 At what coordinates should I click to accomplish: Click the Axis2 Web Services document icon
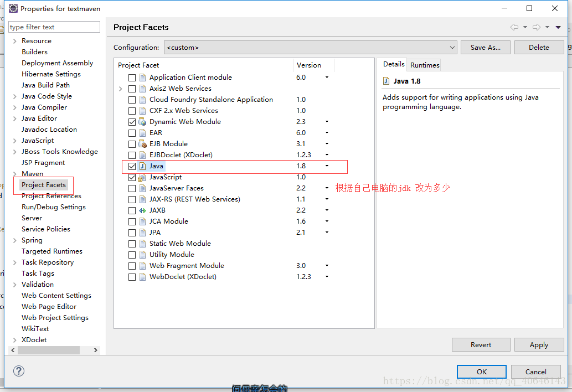click(143, 89)
